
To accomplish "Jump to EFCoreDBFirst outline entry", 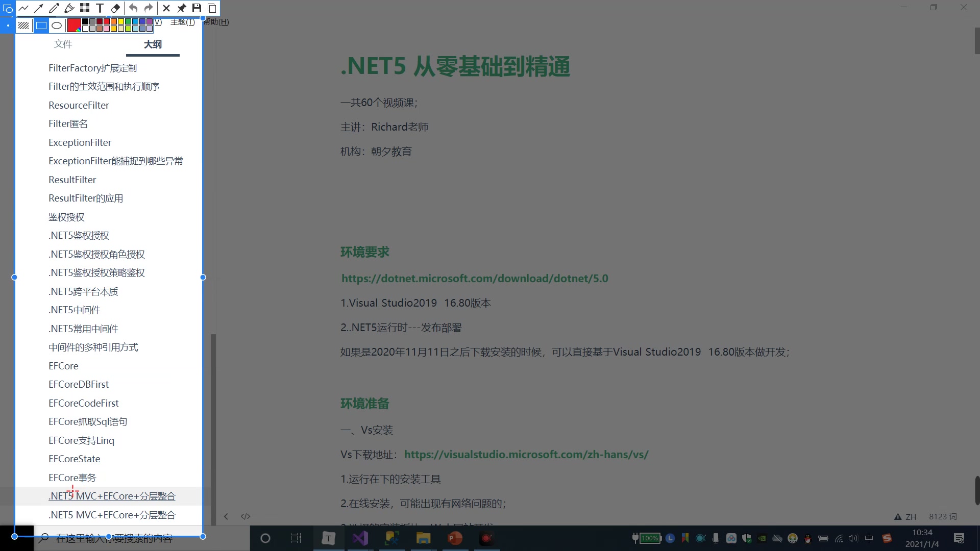I will (x=79, y=384).
